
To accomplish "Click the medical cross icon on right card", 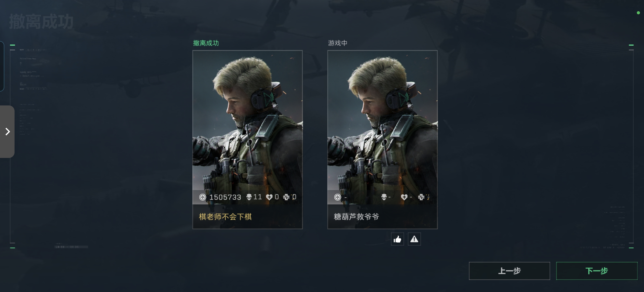I will [x=421, y=197].
